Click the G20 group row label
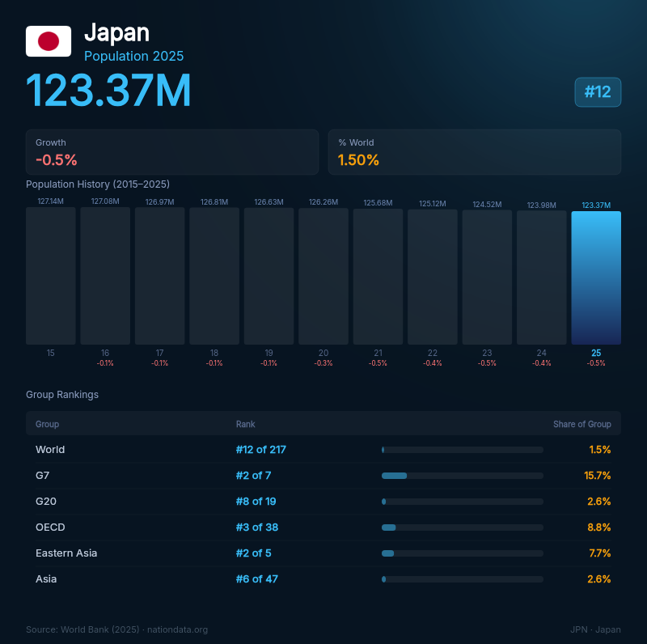The image size is (647, 644). pyautogui.click(x=46, y=502)
